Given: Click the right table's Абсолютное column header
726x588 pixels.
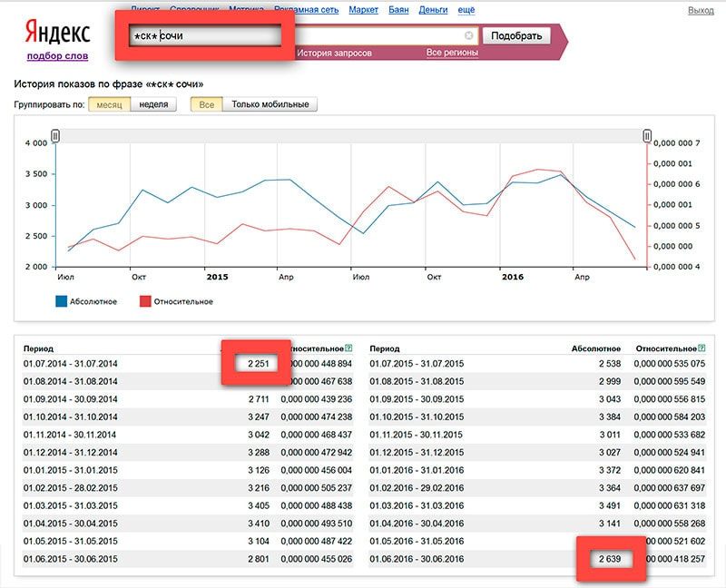Looking at the screenshot, I should point(596,348).
